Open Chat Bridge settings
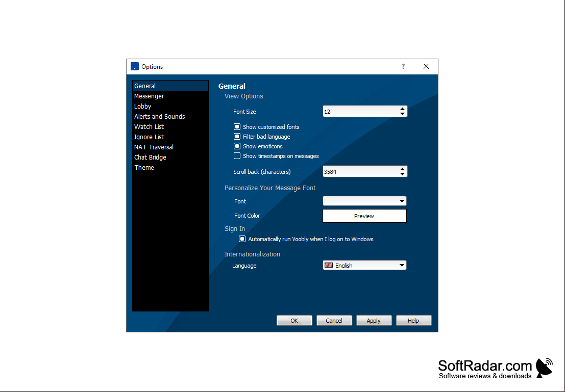The height and width of the screenshot is (392, 565). [170, 158]
